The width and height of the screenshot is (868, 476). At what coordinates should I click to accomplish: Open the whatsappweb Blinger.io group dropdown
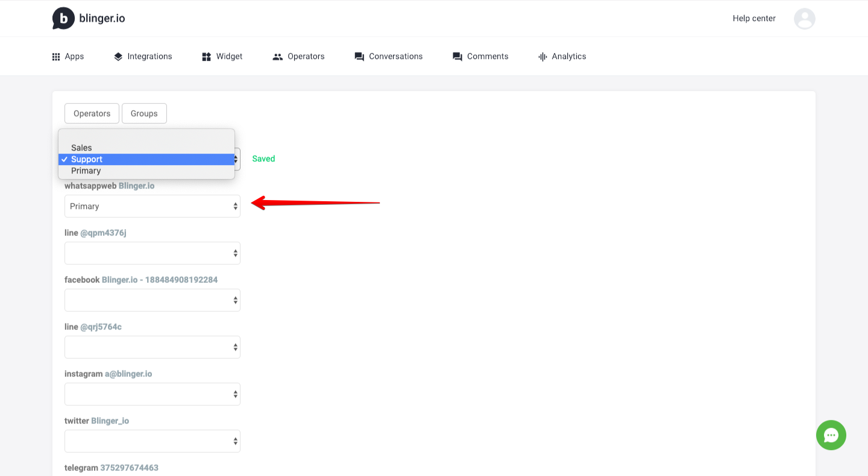[x=153, y=206]
